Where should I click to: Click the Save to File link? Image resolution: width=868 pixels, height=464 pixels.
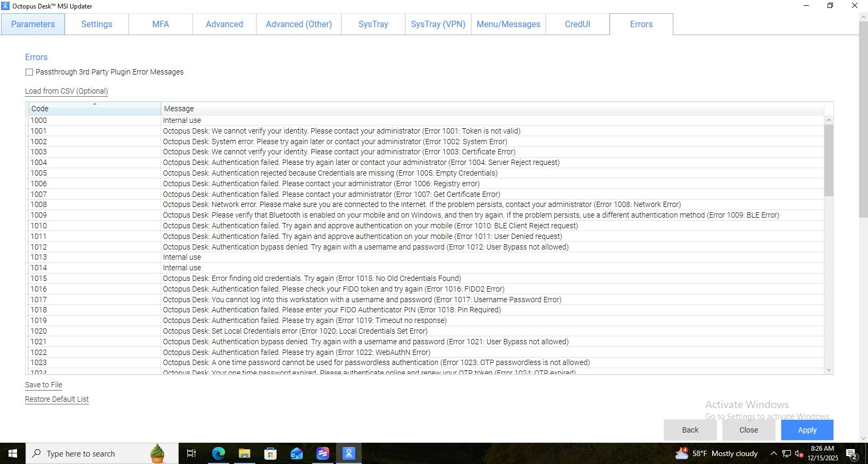point(44,385)
